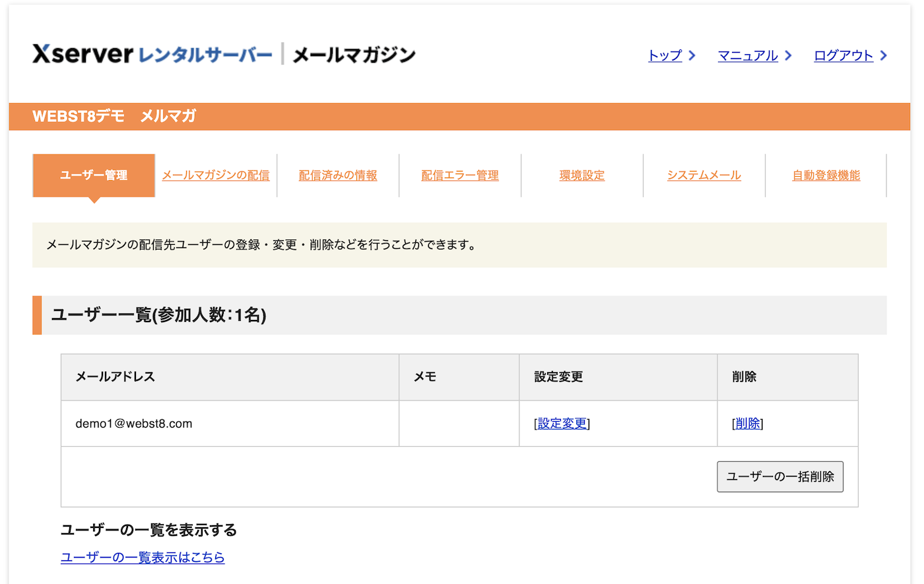This screenshot has width=924, height=584.
Task: Click the ユーザーの一括削除 button
Action: [780, 476]
